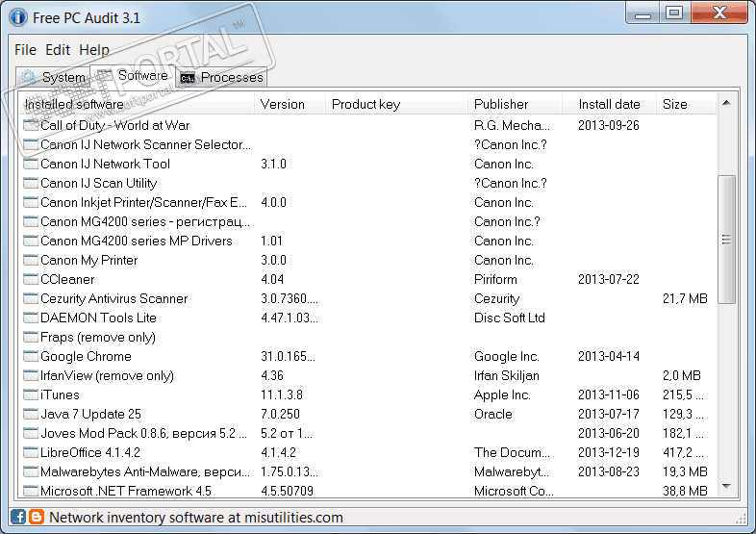
Task: Click install date 2013-04-14 cell
Action: tap(609, 357)
